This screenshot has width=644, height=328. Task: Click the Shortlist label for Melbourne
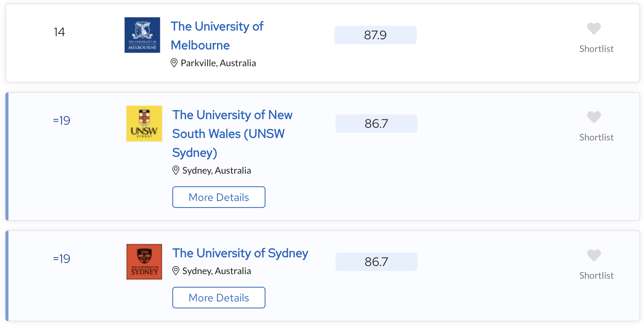(596, 49)
